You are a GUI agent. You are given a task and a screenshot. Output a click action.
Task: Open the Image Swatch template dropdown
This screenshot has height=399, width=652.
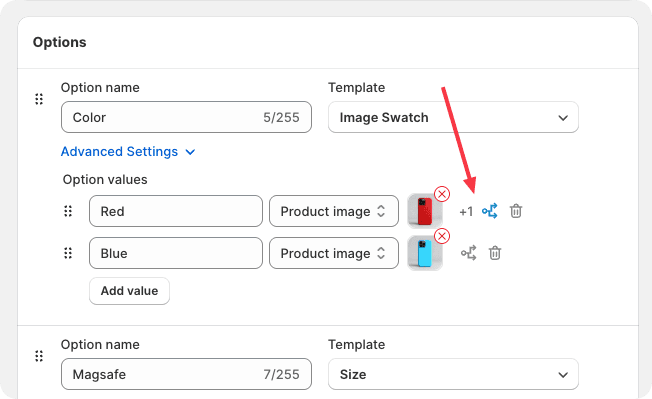coord(453,117)
